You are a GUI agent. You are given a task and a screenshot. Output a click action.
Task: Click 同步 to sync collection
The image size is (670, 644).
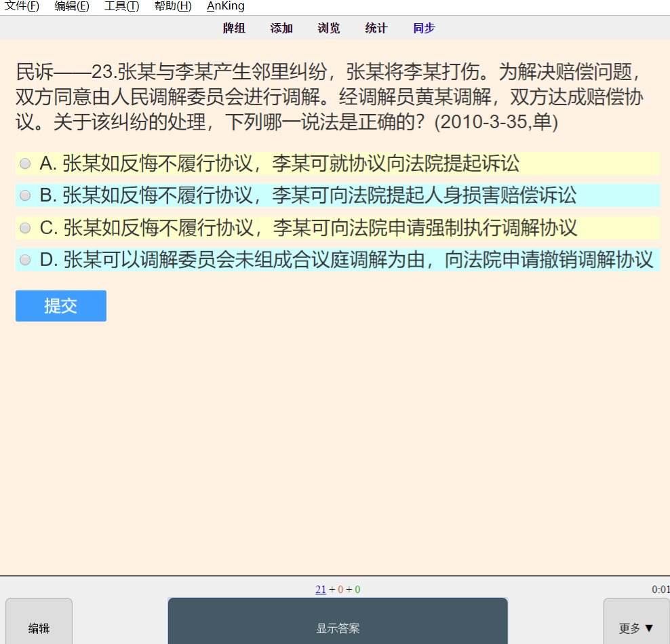(424, 29)
